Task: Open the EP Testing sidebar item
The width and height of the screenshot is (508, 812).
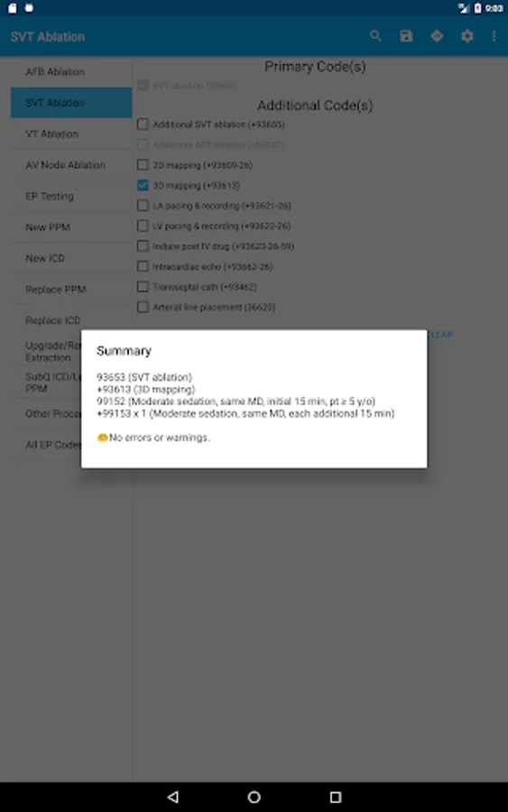Action: coord(71,196)
